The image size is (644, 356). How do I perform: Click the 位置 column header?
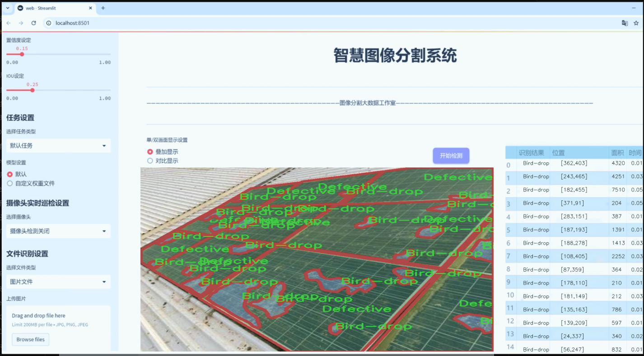(x=558, y=153)
